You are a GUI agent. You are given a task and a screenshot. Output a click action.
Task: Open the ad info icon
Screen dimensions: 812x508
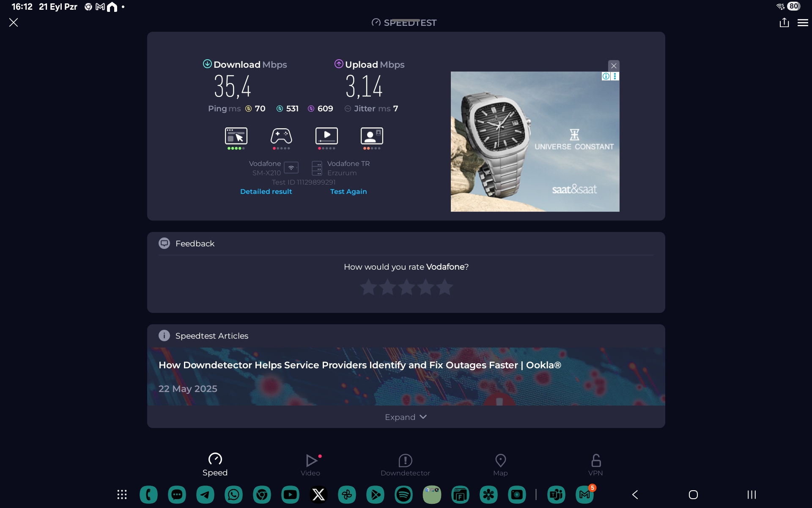tap(606, 76)
